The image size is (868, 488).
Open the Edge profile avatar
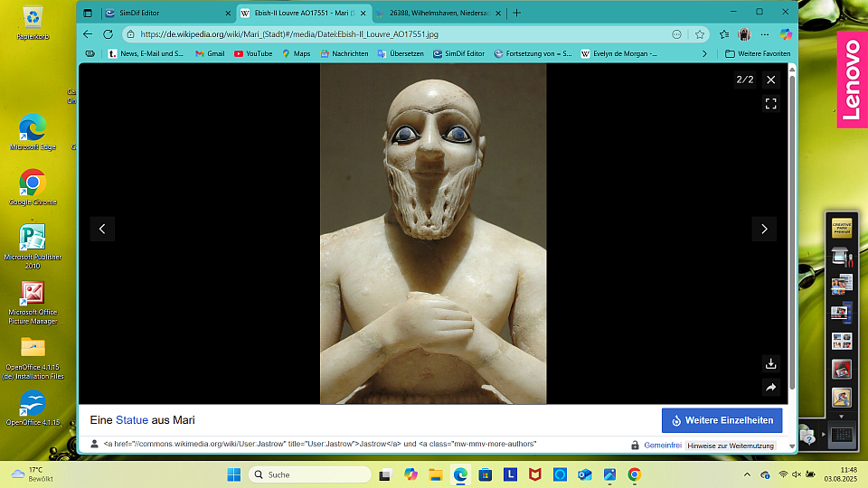(x=744, y=34)
